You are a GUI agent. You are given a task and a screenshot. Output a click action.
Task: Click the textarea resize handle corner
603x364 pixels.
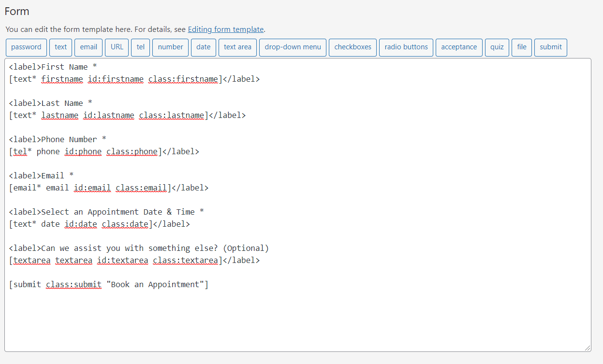coord(588,348)
